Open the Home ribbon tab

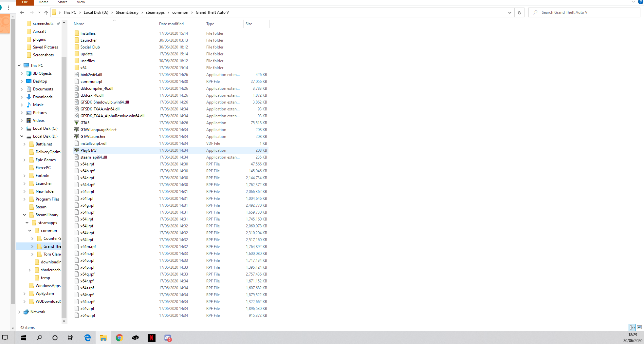(x=44, y=2)
